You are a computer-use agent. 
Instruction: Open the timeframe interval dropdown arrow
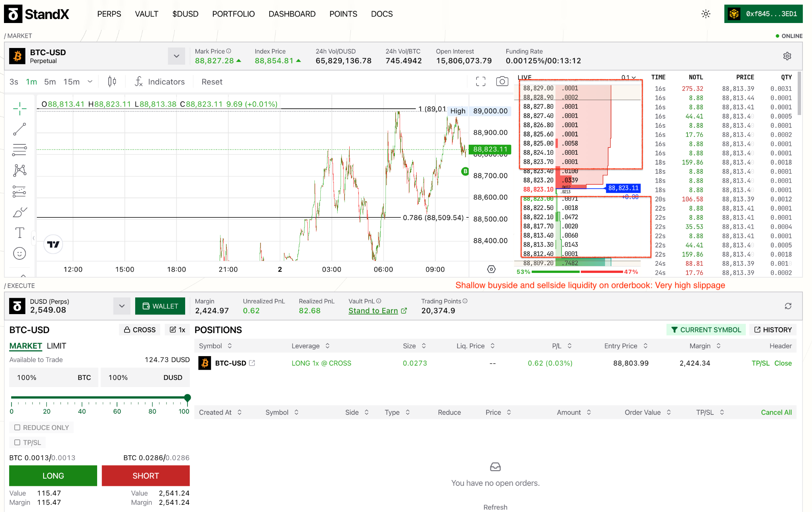(x=90, y=82)
